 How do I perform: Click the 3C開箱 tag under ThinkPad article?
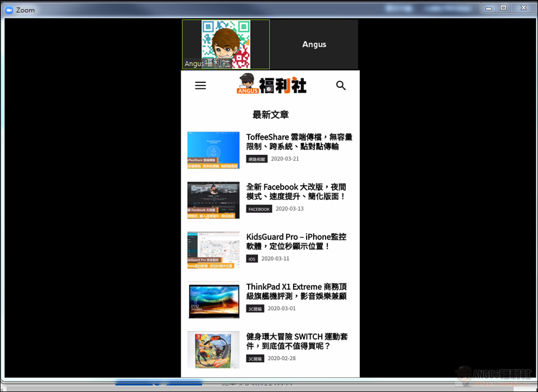click(x=255, y=309)
